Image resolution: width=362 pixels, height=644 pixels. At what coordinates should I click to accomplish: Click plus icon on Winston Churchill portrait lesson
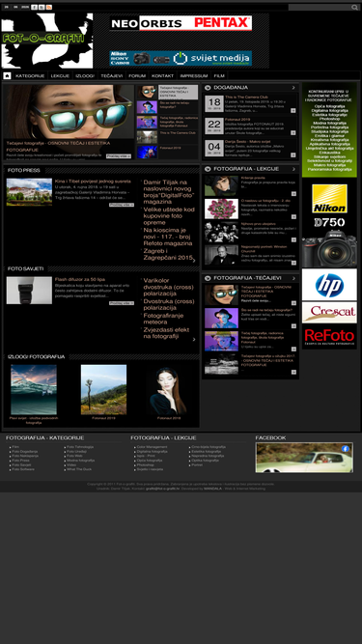coord(293,263)
